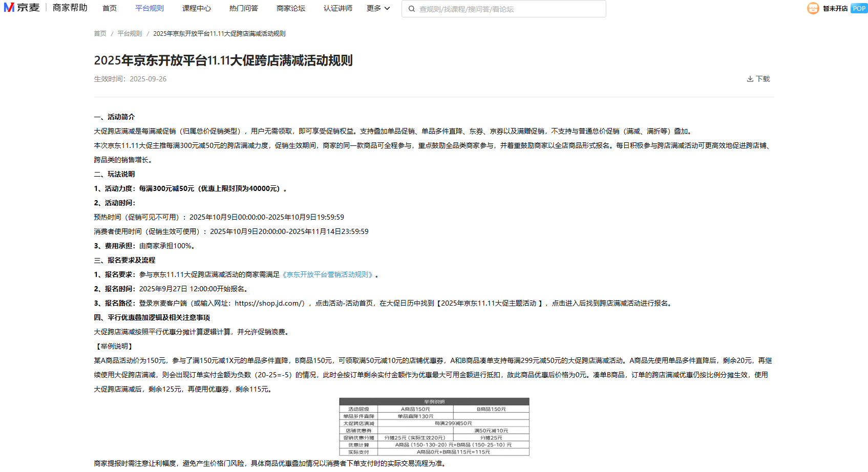Click the download icon beside 下载
The height and width of the screenshot is (472, 868).
tap(750, 79)
